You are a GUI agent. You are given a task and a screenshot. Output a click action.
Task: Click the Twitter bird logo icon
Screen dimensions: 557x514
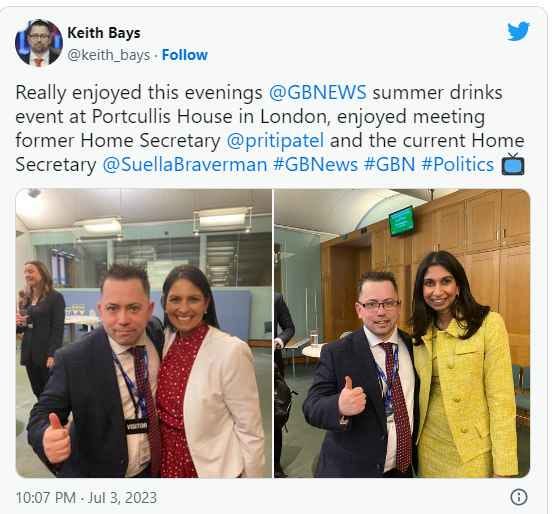tap(518, 31)
